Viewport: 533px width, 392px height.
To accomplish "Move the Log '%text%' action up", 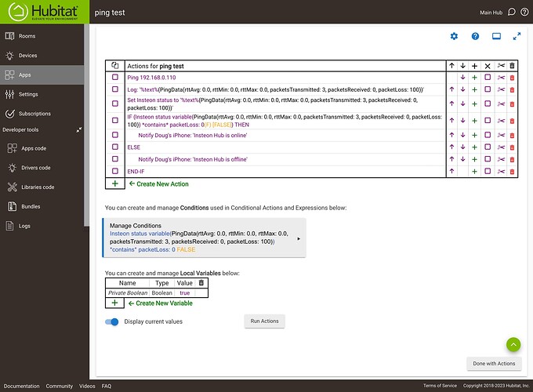I will (x=451, y=89).
